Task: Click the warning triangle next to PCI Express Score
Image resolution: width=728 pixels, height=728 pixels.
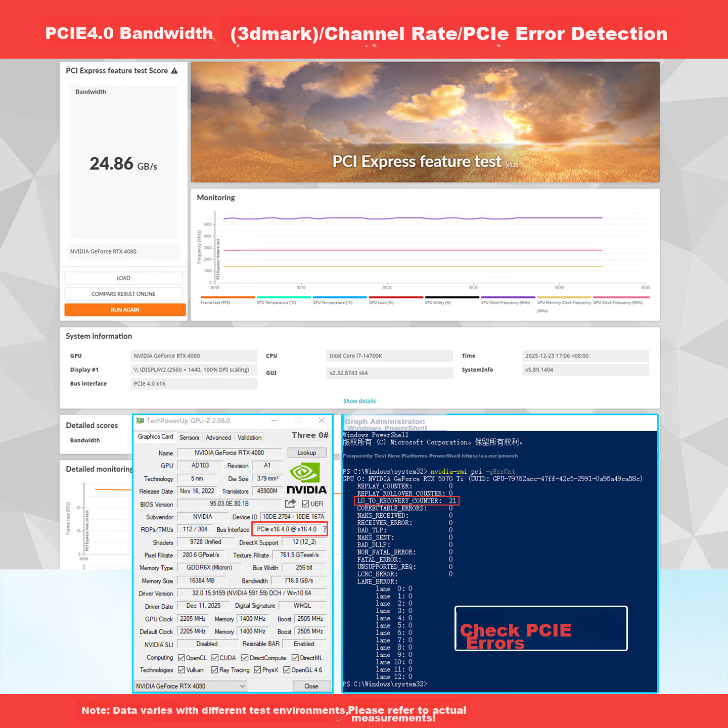Action: [174, 71]
